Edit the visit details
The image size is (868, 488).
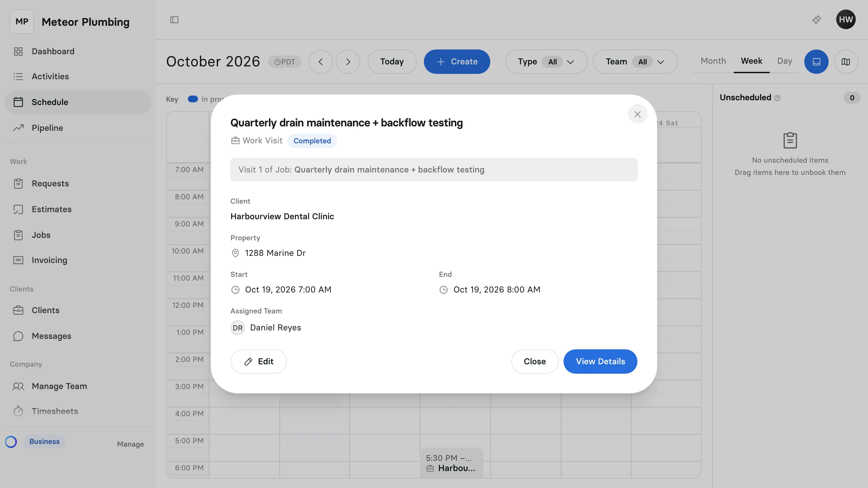(x=258, y=362)
